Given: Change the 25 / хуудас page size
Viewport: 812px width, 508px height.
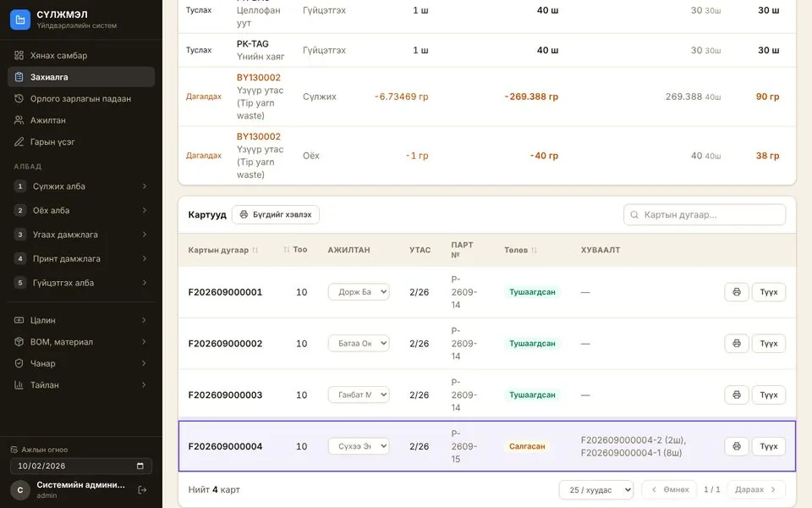Looking at the screenshot, I should pos(596,490).
